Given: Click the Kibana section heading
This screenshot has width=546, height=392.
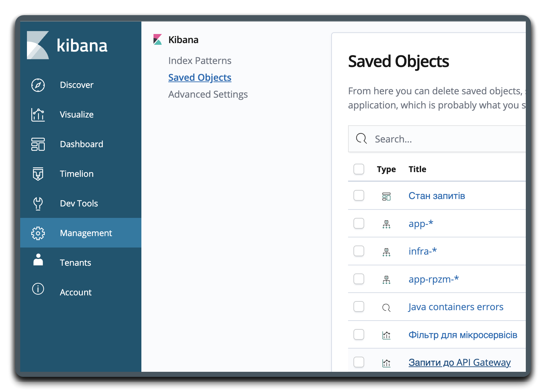Looking at the screenshot, I should point(183,40).
